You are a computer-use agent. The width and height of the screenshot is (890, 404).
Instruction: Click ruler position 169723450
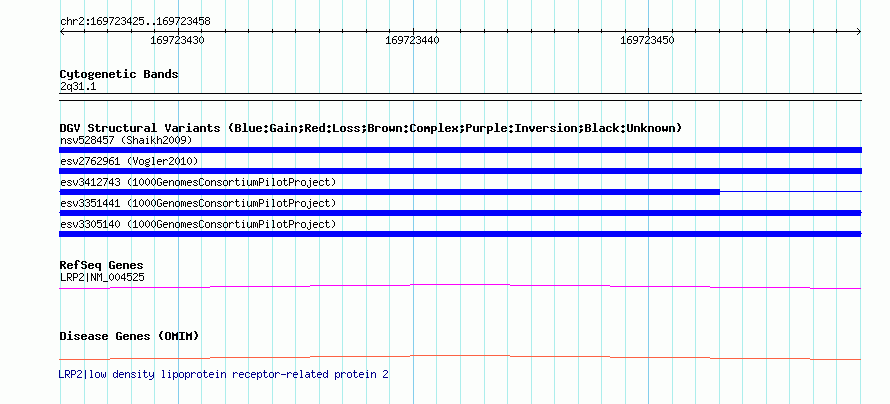[x=648, y=40]
